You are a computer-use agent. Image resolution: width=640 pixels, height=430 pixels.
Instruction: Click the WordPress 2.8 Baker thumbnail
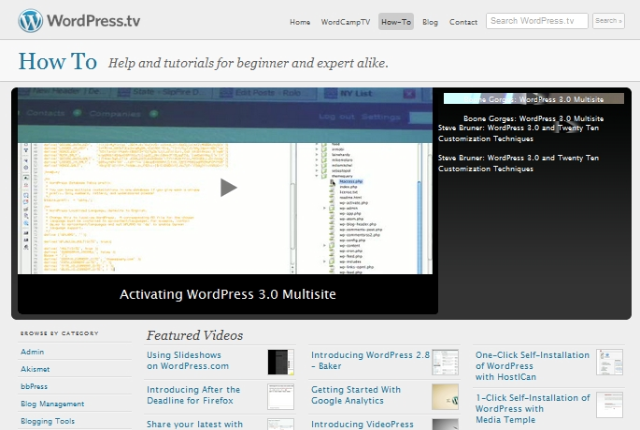[x=445, y=362]
